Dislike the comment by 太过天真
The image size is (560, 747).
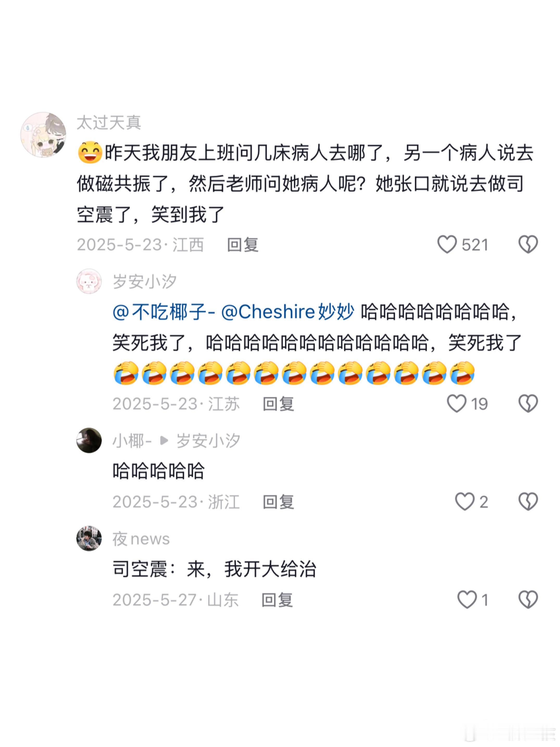tap(528, 245)
